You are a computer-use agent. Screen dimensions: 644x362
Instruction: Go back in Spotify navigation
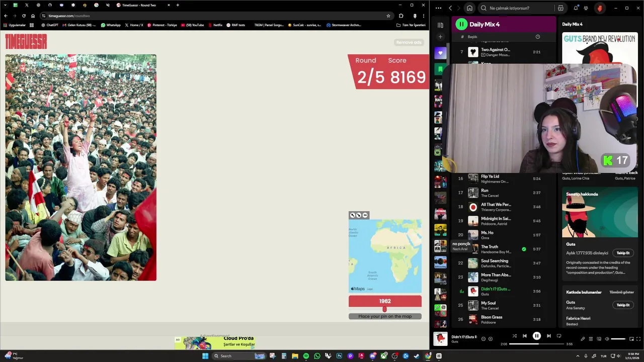click(x=450, y=8)
